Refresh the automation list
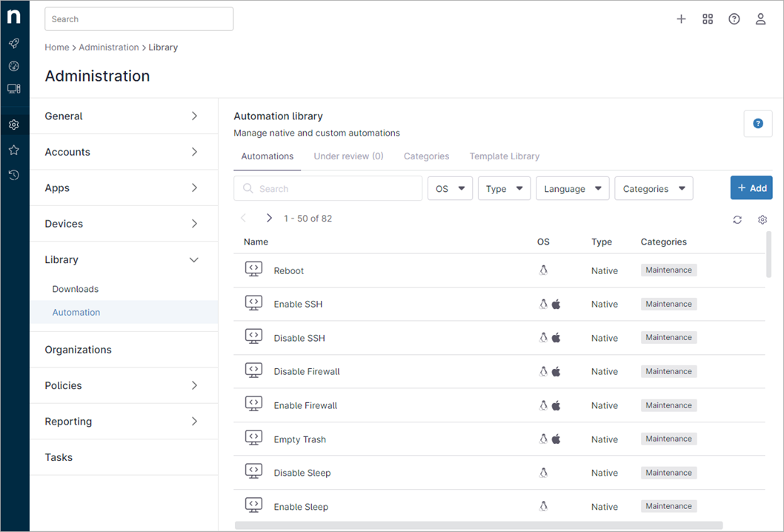 tap(737, 219)
